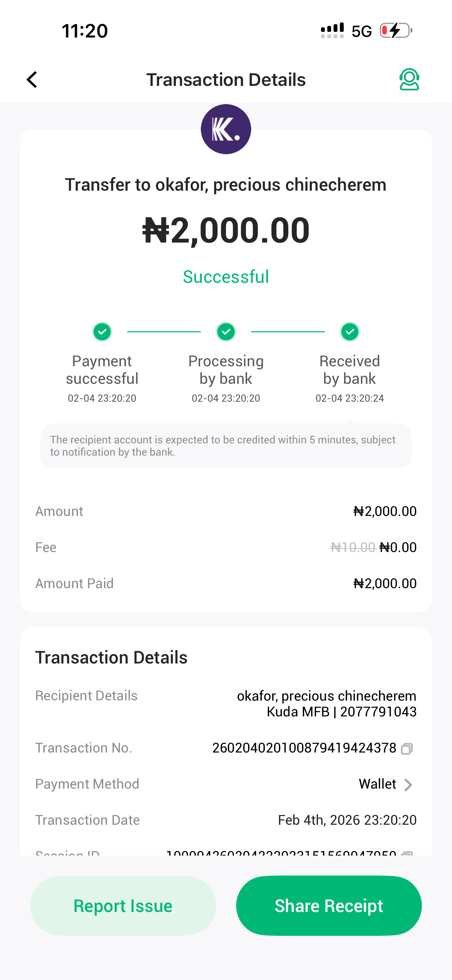This screenshot has width=452, height=980.
Task: Tap the recipient credit notice message
Action: pyautogui.click(x=226, y=446)
